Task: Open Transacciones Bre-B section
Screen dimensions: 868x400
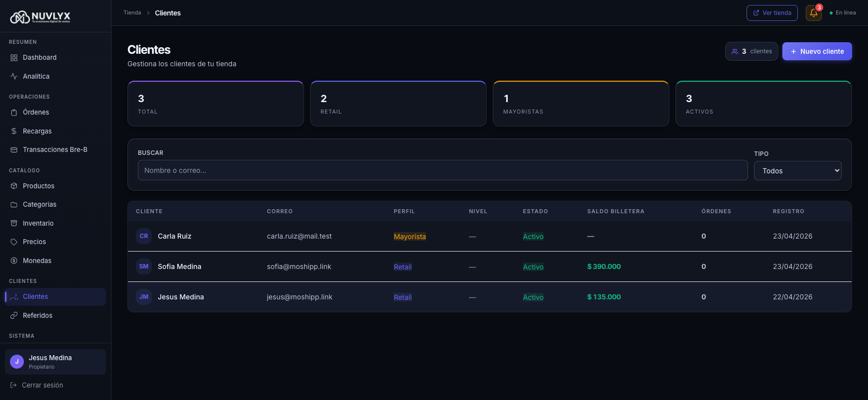Action: pos(55,149)
